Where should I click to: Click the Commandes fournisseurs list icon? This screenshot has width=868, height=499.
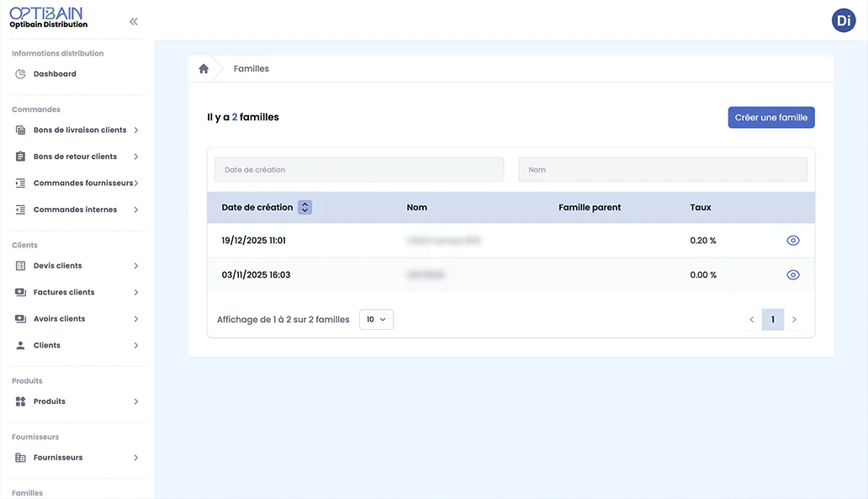click(20, 183)
